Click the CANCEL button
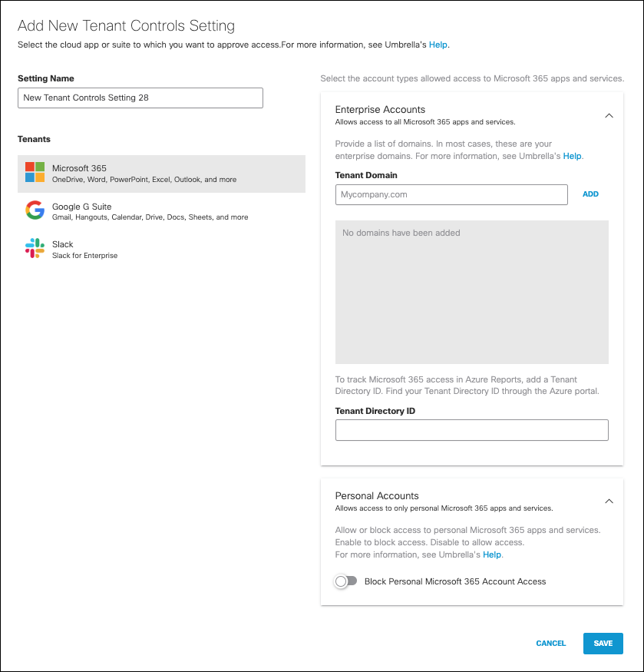The image size is (644, 672). (551, 644)
